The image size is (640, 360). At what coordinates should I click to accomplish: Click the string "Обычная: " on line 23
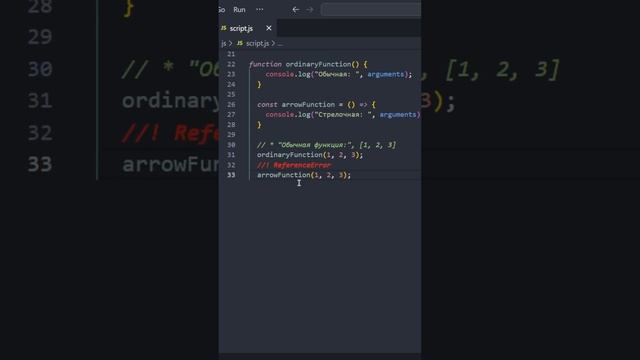[x=337, y=74]
